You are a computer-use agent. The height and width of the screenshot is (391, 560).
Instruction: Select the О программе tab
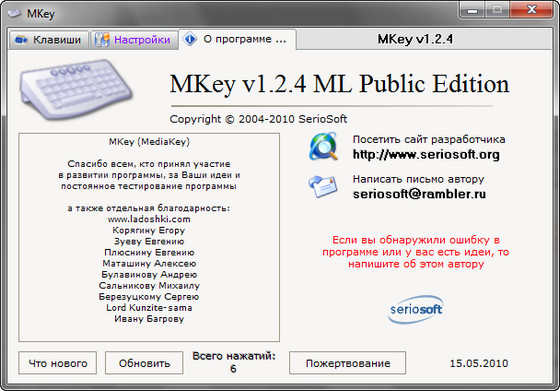pyautogui.click(x=238, y=39)
